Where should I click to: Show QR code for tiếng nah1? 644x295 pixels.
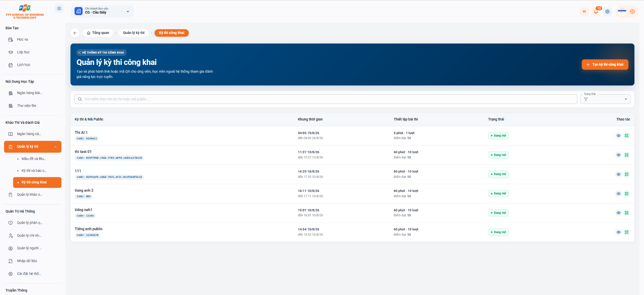click(x=627, y=213)
